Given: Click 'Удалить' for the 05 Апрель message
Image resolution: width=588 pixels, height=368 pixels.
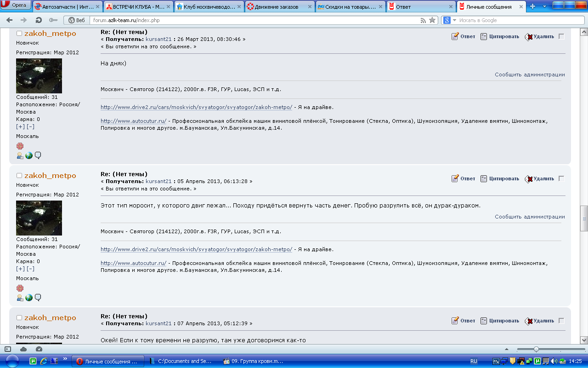Looking at the screenshot, I should point(540,178).
